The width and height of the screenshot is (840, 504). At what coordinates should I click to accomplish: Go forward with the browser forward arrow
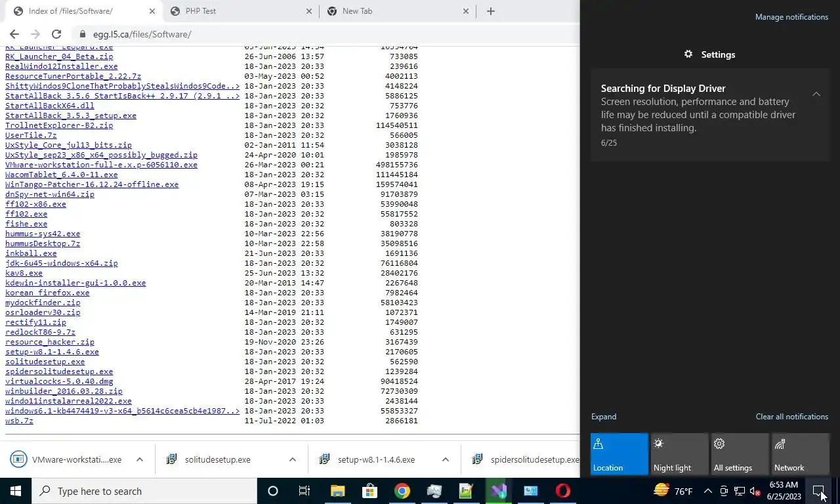click(35, 34)
